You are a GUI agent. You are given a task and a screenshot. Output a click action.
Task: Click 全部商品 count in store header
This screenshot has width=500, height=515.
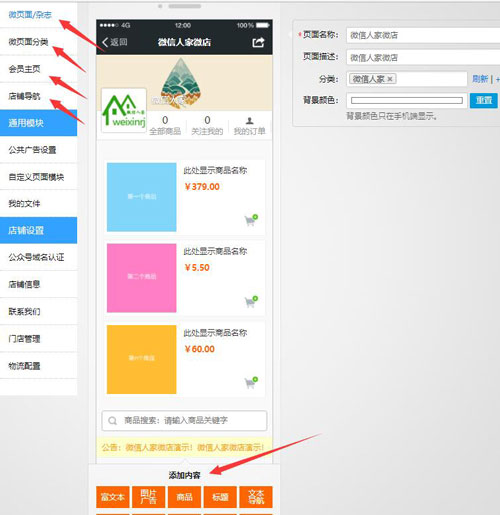[165, 125]
